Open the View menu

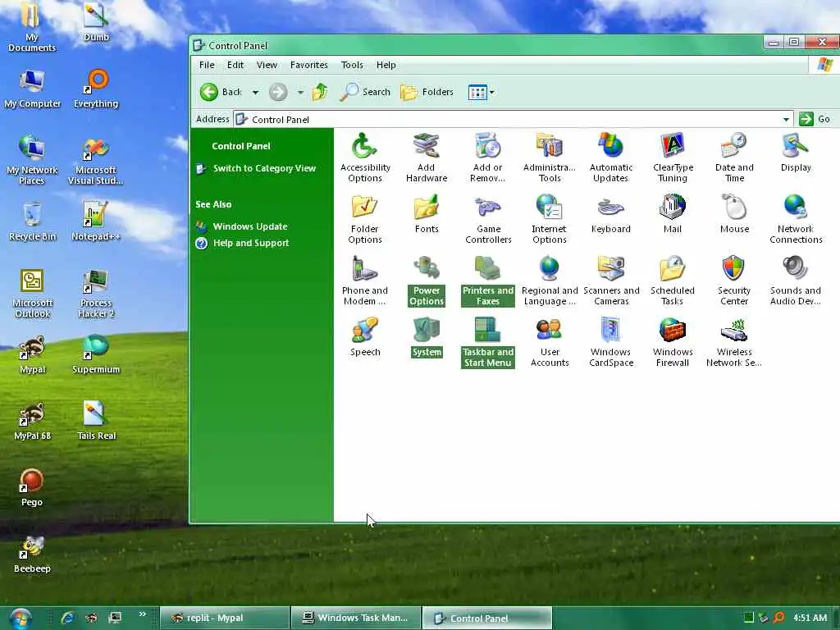point(267,65)
